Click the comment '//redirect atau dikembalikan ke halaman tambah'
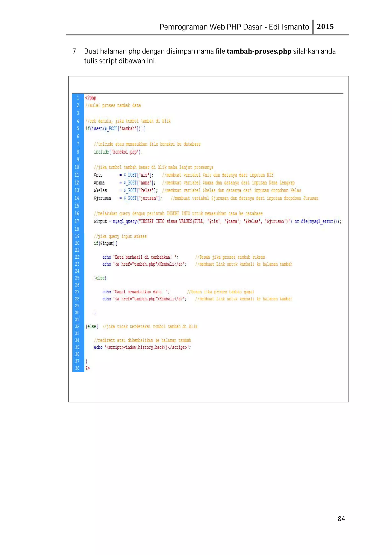This screenshot has width=392, height=555. [x=142, y=340]
